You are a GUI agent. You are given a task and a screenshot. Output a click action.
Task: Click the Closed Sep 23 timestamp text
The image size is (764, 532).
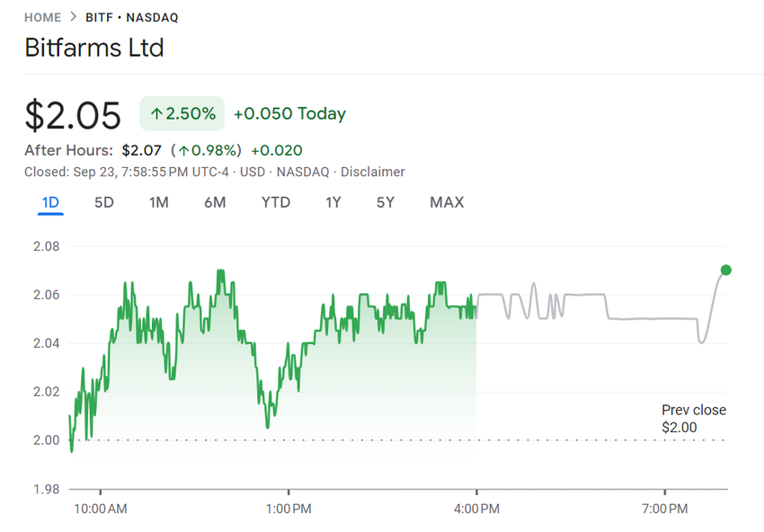pyautogui.click(x=126, y=172)
